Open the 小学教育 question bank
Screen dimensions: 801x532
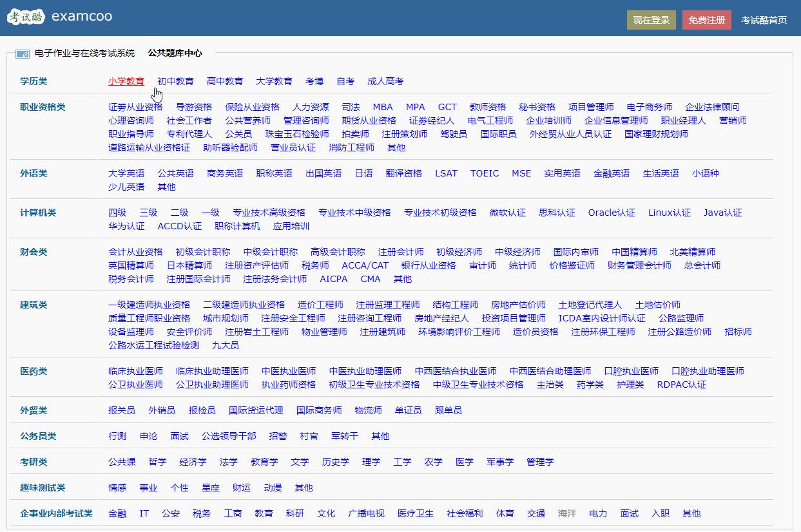pyautogui.click(x=126, y=81)
